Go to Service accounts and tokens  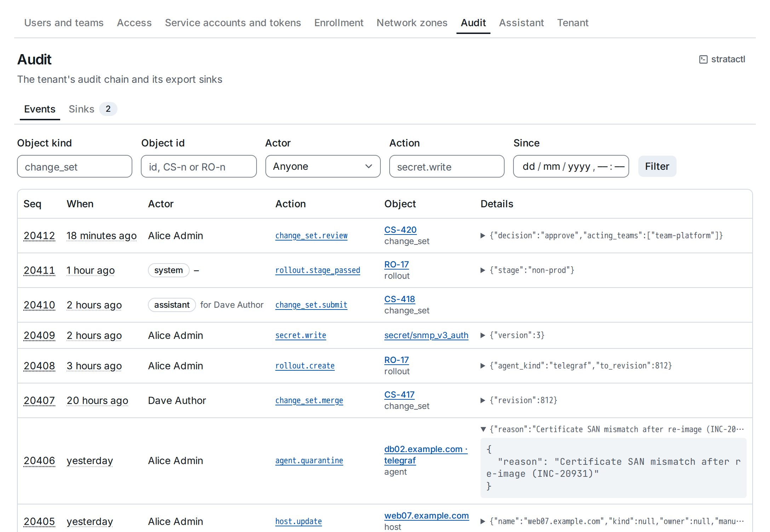[x=233, y=23]
